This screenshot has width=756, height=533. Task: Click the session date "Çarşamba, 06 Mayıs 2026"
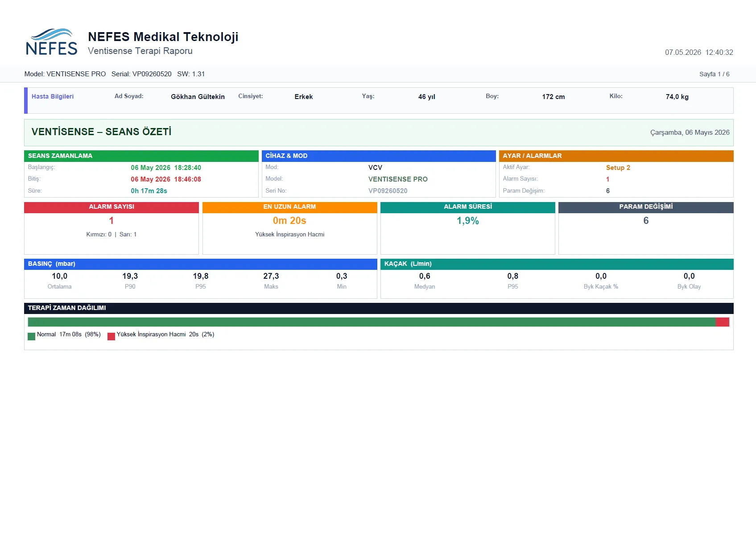tap(690, 132)
